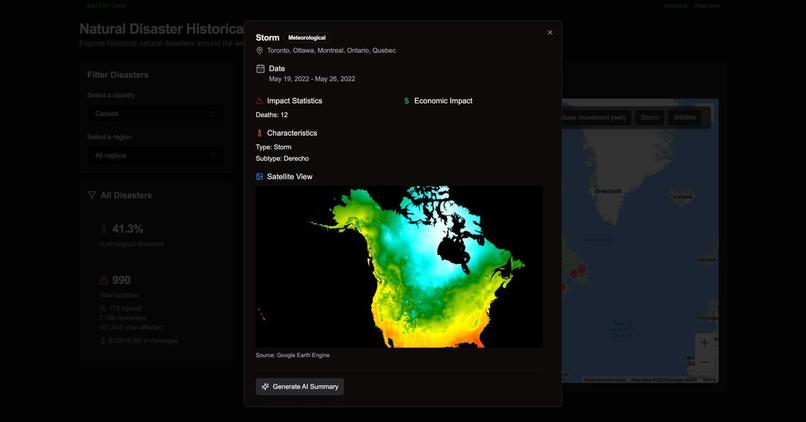Click the filter funnel icon by All Disasters
Screen dimensions: 806x422
point(91,195)
